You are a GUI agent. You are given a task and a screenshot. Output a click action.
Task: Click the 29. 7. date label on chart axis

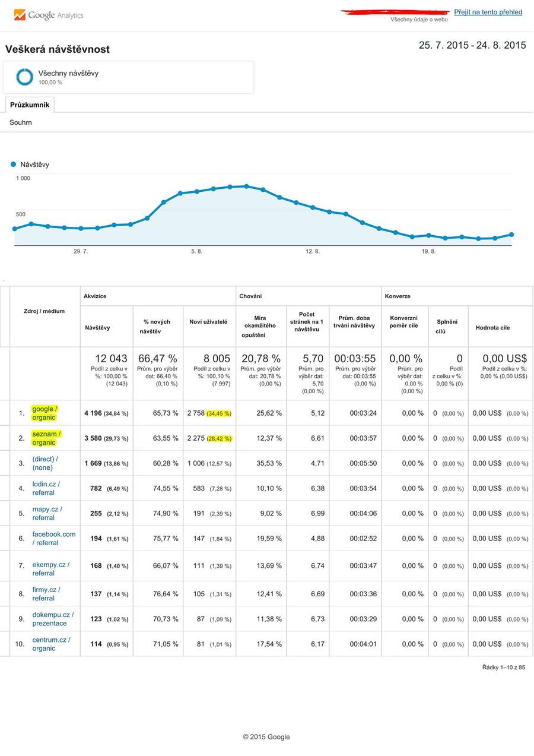81,251
